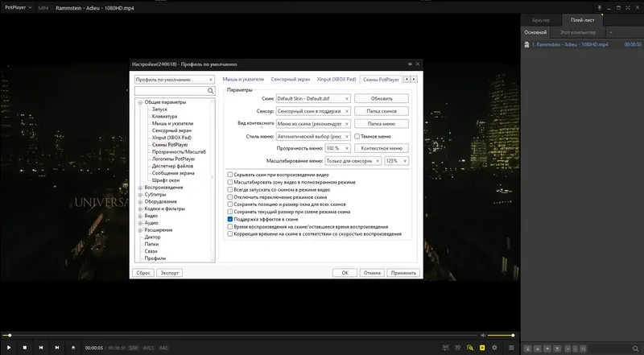Check 'Отключить переключение режимов скина'
This screenshot has height=355, width=644.
(230, 197)
